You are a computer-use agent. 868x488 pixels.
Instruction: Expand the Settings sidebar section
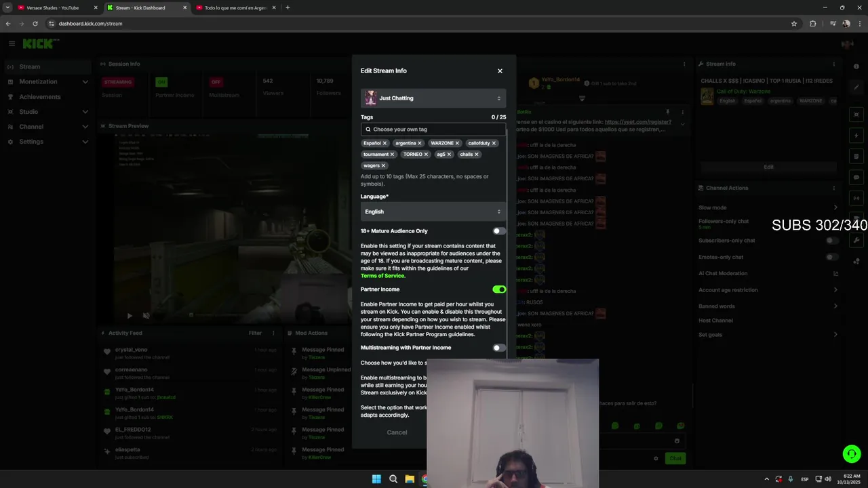pos(46,142)
